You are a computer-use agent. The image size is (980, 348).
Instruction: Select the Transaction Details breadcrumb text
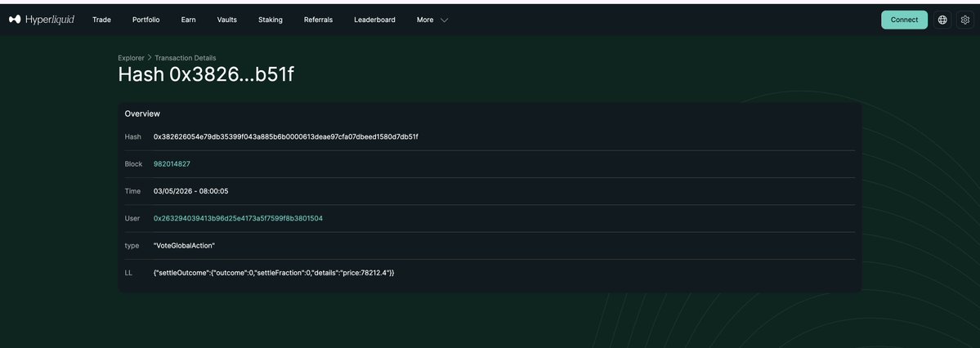click(x=186, y=57)
